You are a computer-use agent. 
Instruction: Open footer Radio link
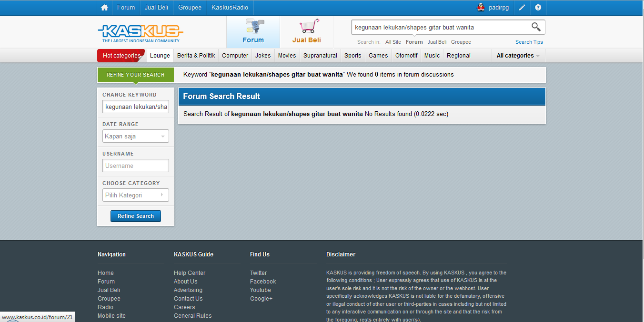tap(105, 307)
